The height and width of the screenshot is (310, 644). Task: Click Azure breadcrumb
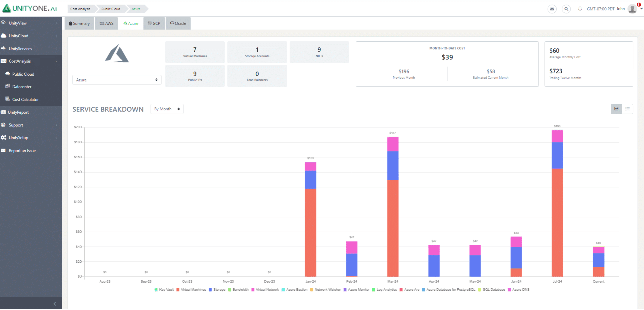[136, 9]
